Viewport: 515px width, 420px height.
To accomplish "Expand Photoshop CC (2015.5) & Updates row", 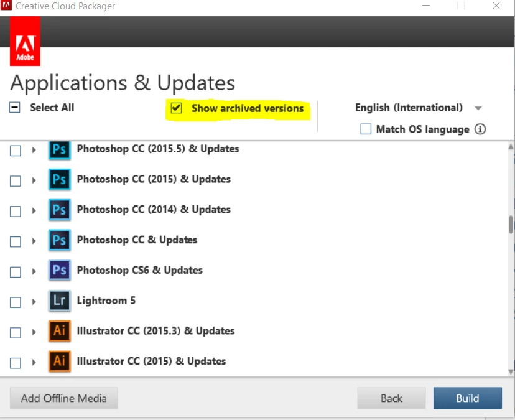I will (34, 150).
